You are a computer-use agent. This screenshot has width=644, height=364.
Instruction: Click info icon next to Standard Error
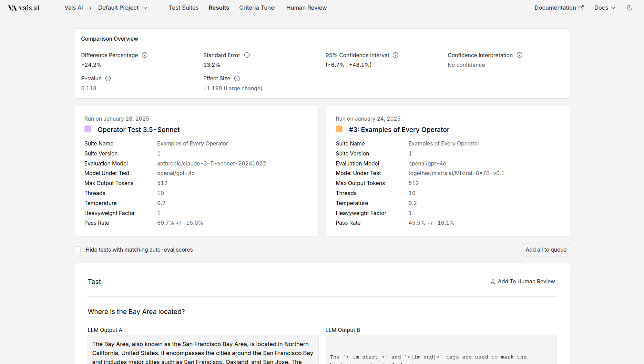[x=247, y=55]
